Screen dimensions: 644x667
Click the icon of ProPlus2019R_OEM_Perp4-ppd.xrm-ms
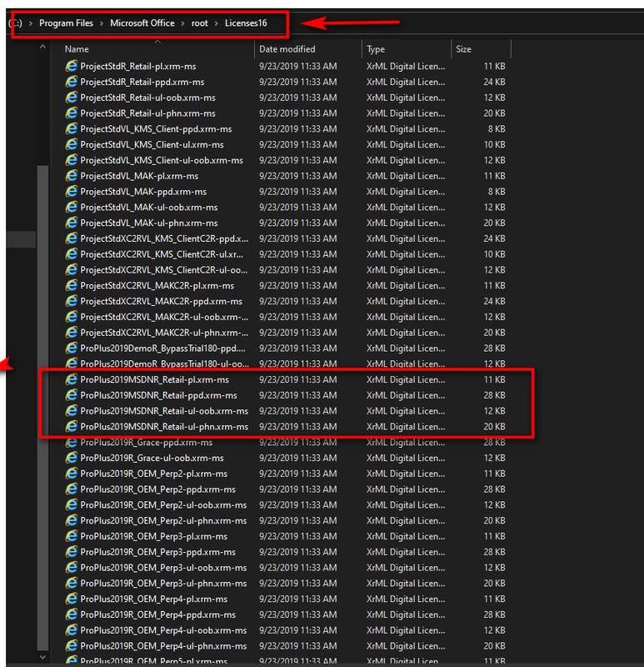click(x=72, y=614)
